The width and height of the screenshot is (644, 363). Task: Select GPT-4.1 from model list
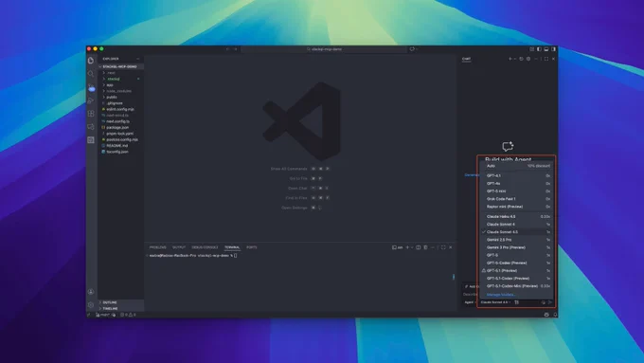point(517,176)
